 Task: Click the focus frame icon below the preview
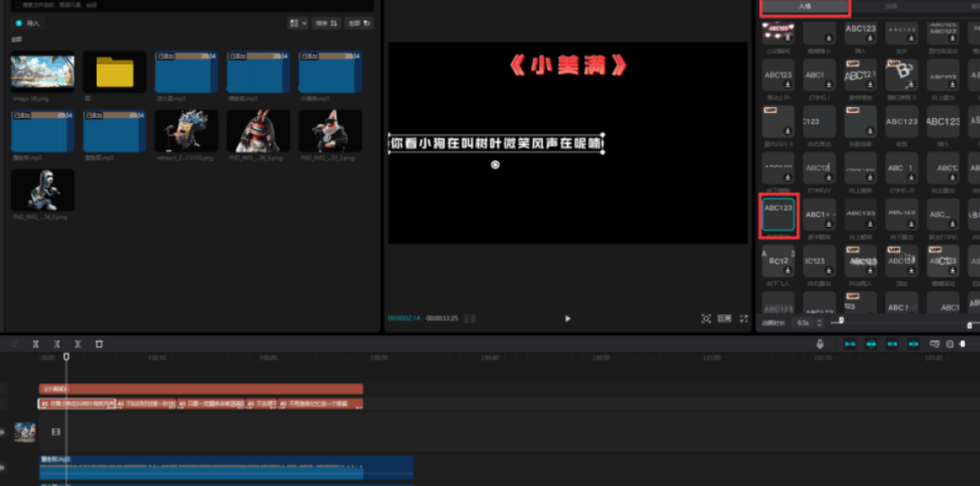click(706, 318)
